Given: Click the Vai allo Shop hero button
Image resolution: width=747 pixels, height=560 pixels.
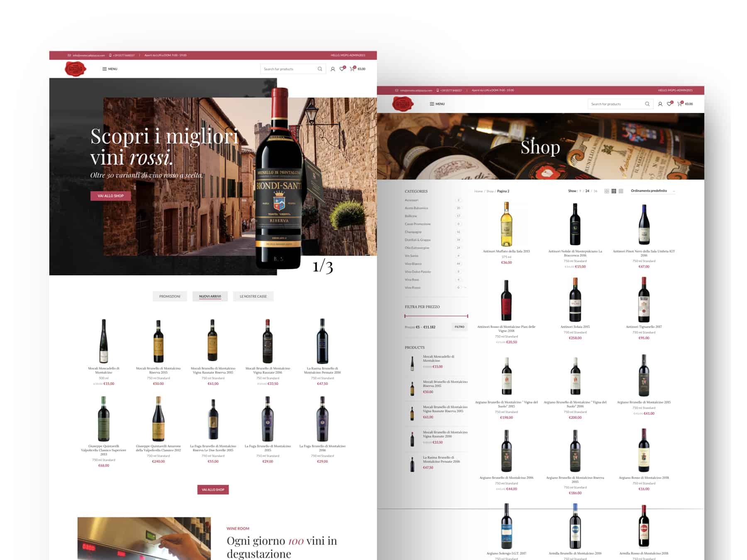Looking at the screenshot, I should coord(111,196).
